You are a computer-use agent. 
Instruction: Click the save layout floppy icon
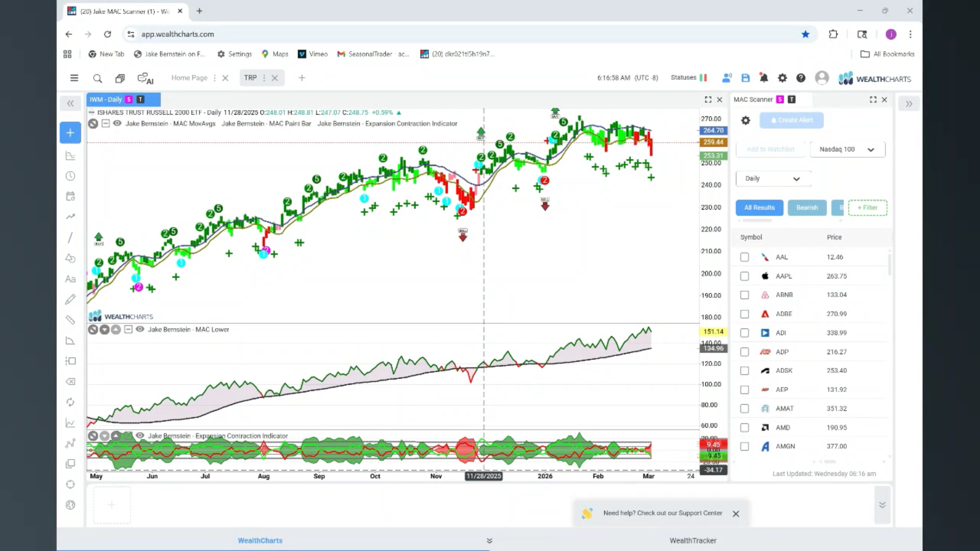(x=746, y=78)
